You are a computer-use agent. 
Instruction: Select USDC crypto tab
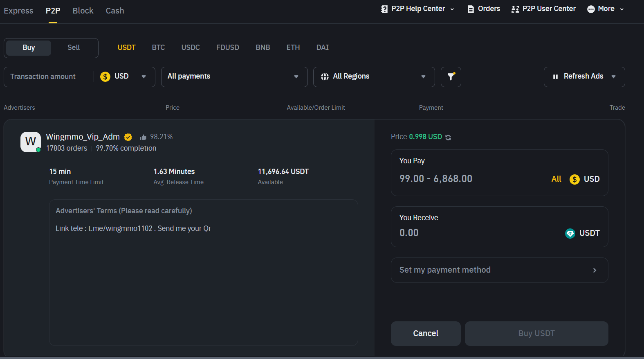pos(191,47)
